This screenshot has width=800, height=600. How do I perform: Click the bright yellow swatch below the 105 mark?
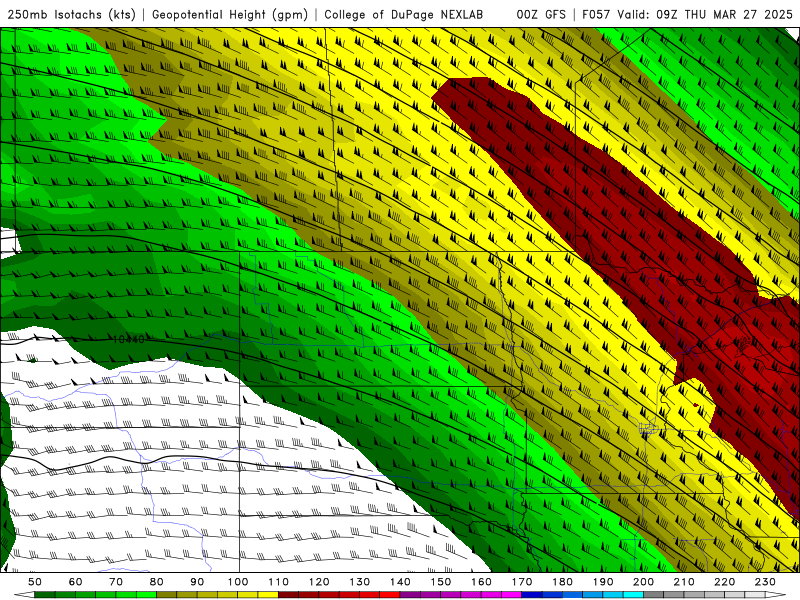(268, 594)
